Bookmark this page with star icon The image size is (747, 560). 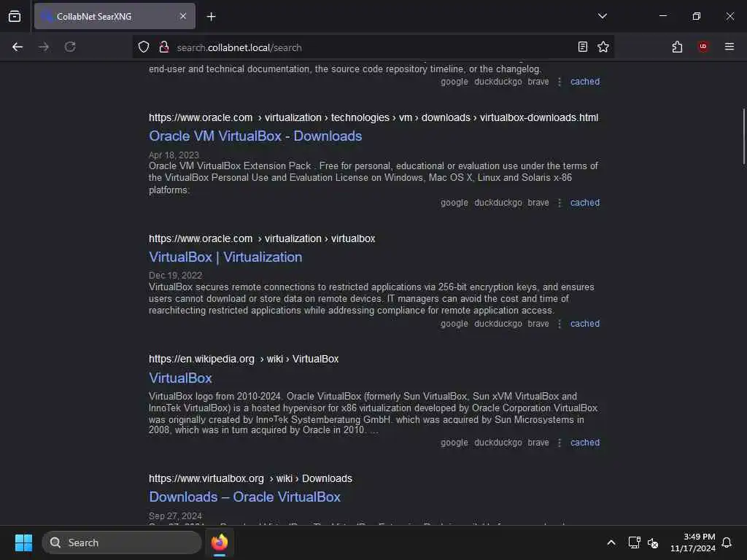point(603,47)
